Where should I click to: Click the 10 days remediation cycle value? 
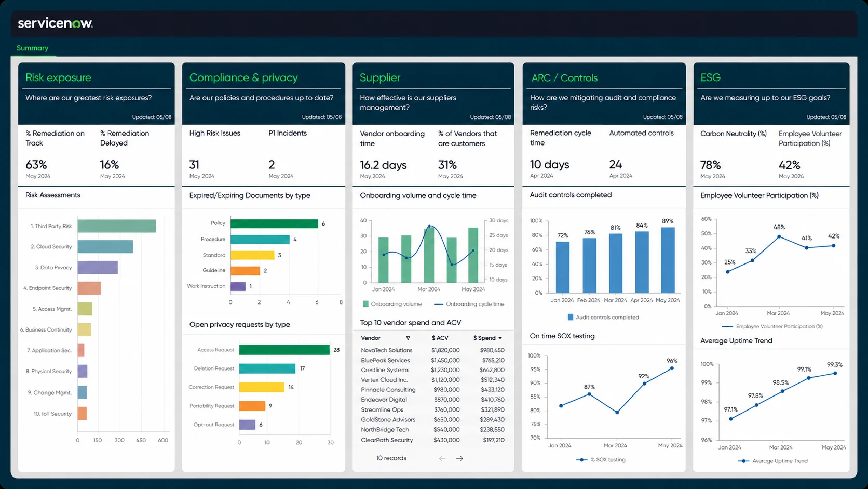[550, 164]
